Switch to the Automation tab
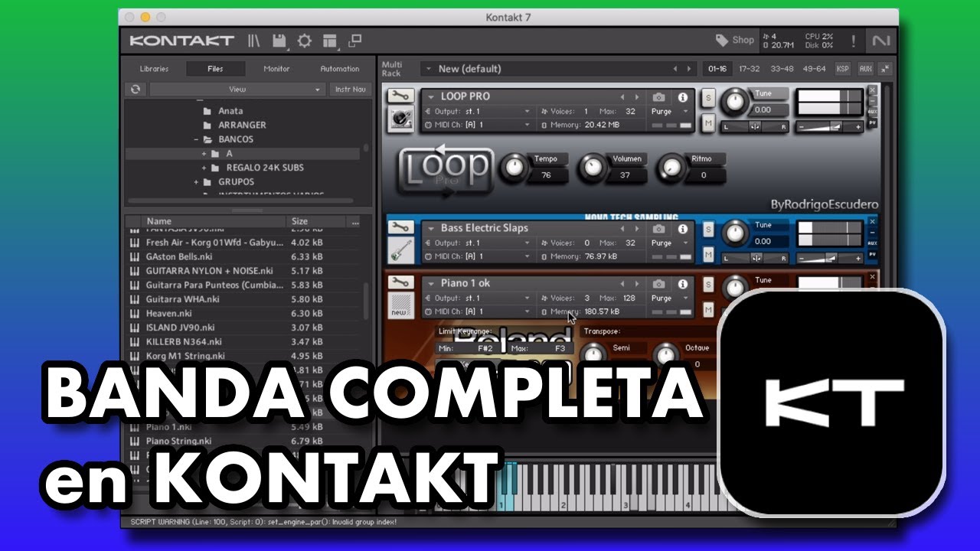Viewport: 980px width, 551px height. click(340, 69)
